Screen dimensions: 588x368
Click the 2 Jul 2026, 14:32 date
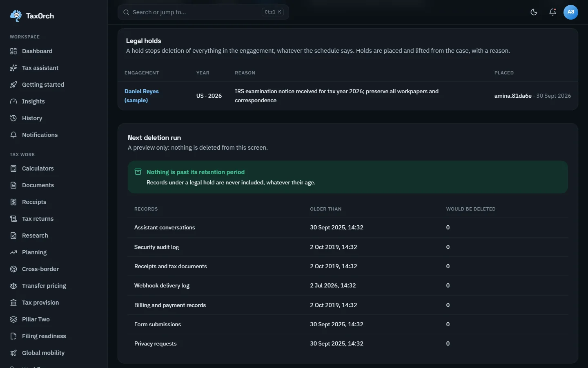click(x=333, y=285)
